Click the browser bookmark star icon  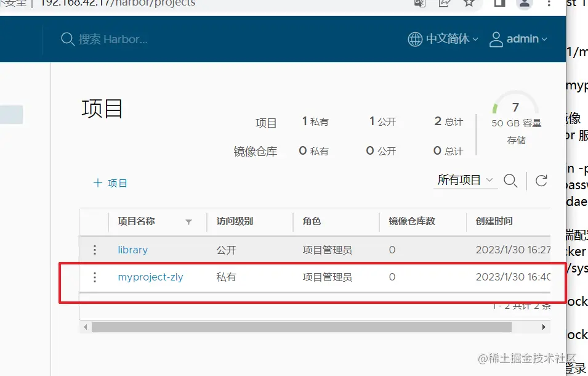point(469,3)
